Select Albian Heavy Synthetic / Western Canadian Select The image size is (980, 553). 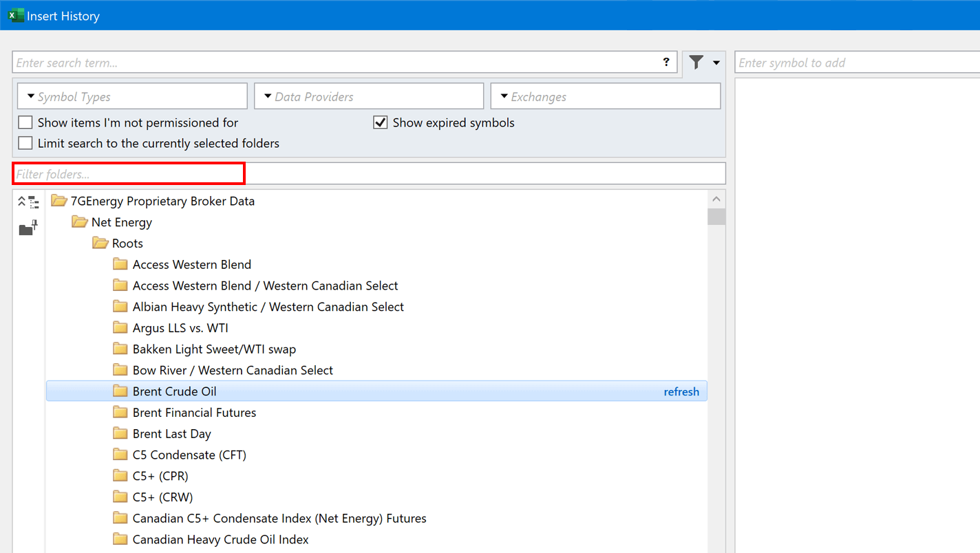coord(268,307)
